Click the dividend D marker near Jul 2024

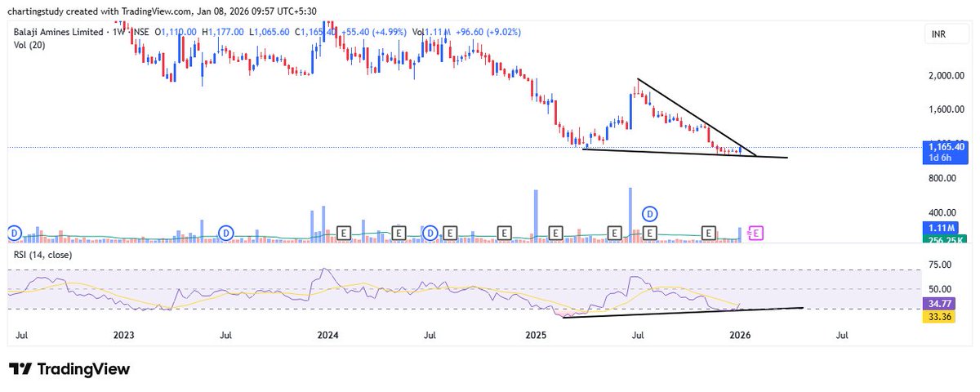click(x=430, y=234)
